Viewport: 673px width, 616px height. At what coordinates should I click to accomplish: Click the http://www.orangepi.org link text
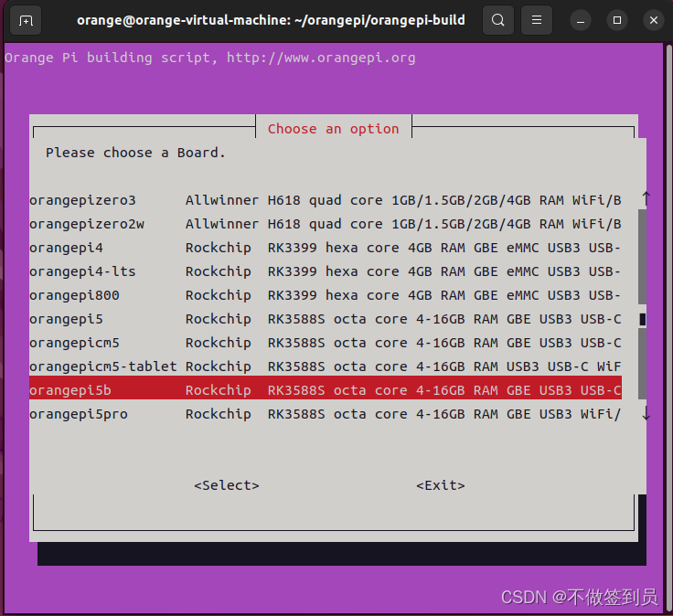[x=321, y=58]
